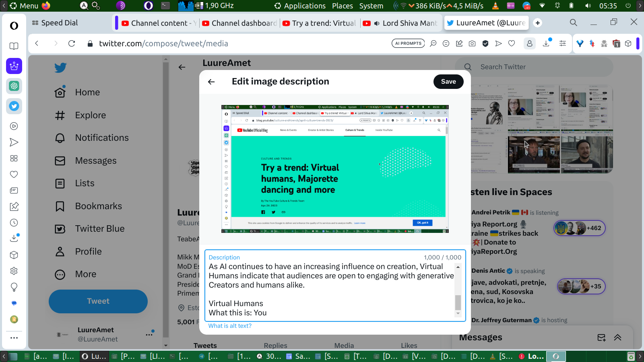Image resolution: width=644 pixels, height=362 pixels.
Task: Expand the Messages drawer with double chevron
Action: 618,337
